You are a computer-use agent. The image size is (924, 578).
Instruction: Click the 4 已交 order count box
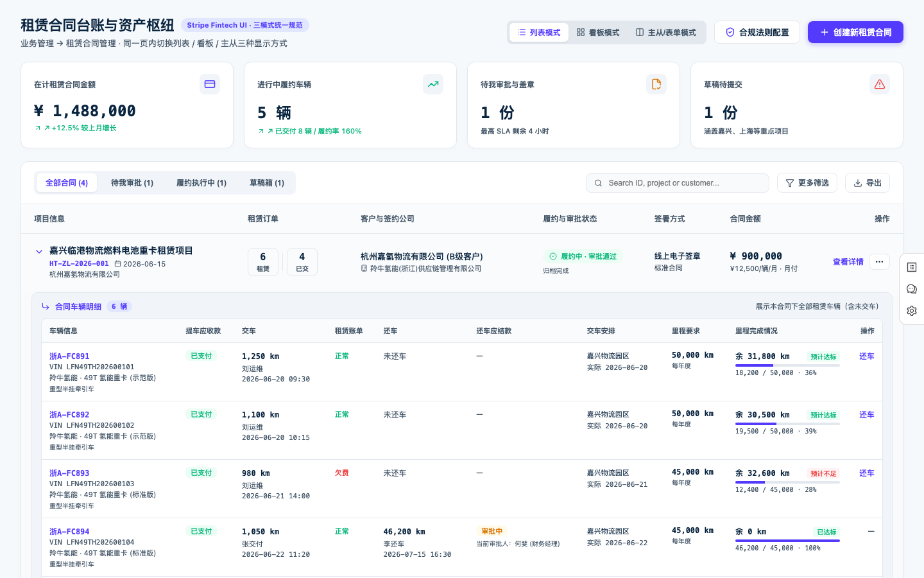pos(302,262)
